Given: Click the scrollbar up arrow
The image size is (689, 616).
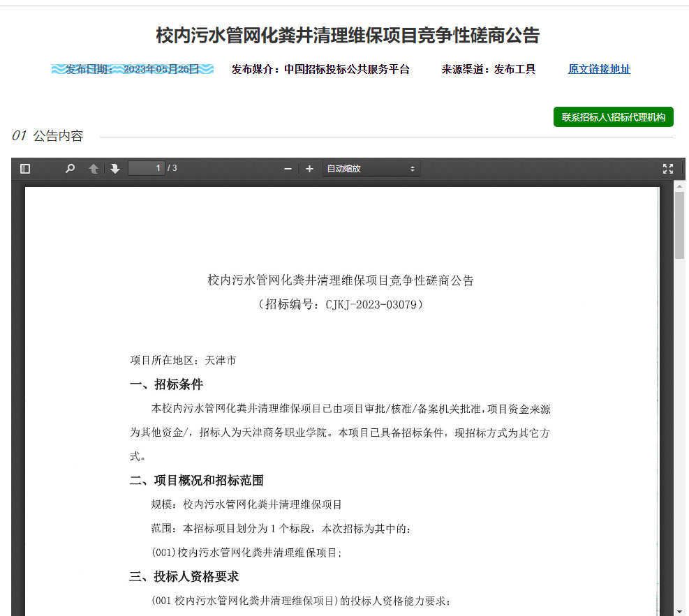Looking at the screenshot, I should (x=679, y=186).
